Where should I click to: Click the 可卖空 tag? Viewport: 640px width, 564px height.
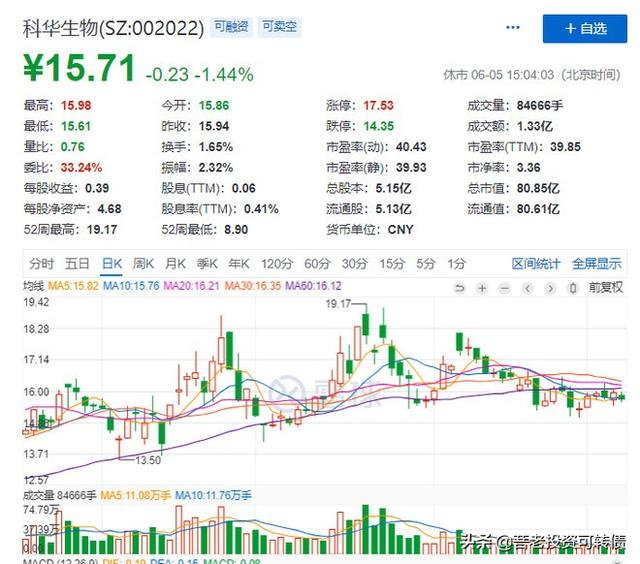coord(280,27)
